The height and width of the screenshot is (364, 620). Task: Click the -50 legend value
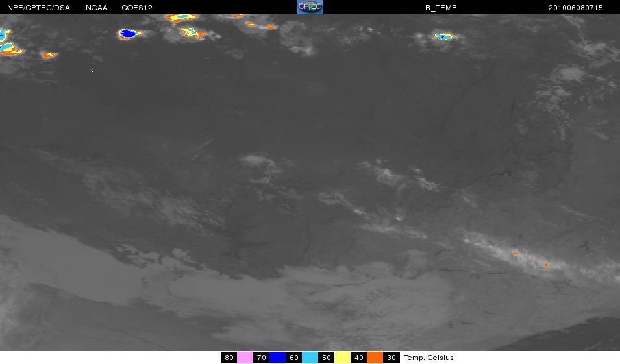tap(326, 358)
